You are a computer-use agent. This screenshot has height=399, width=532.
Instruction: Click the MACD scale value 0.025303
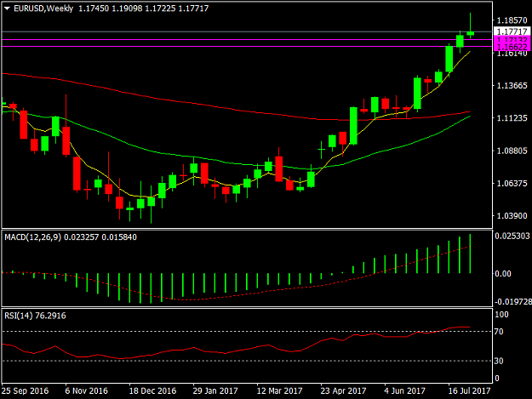tap(512, 236)
